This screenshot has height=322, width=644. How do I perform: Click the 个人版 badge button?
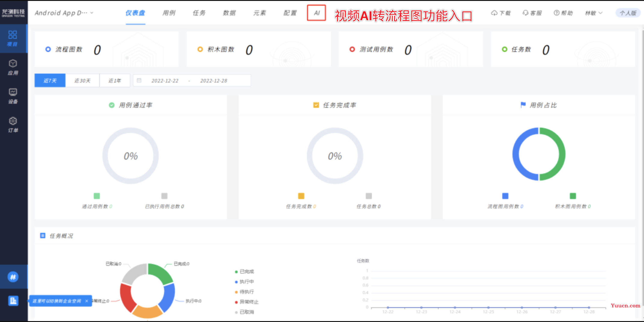[628, 13]
